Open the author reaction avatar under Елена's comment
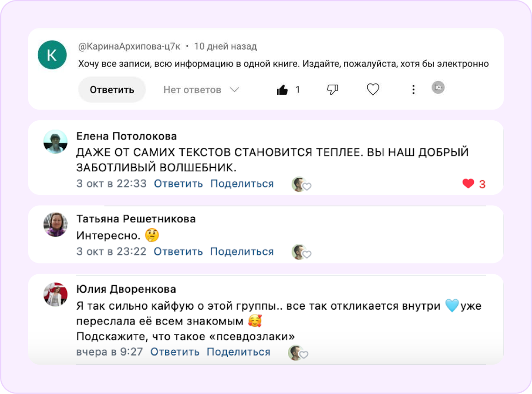Viewport: 532px width, 394px height. pyautogui.click(x=298, y=184)
